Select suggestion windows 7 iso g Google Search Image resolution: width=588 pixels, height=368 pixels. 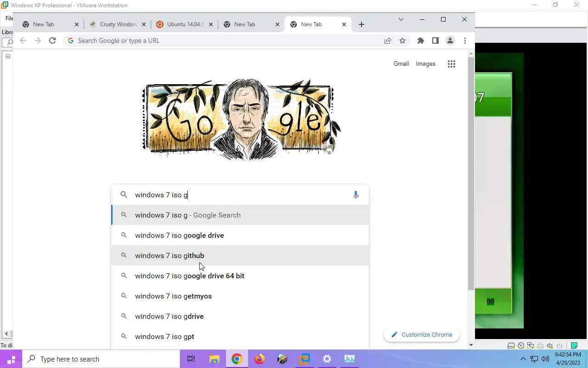[x=240, y=215]
